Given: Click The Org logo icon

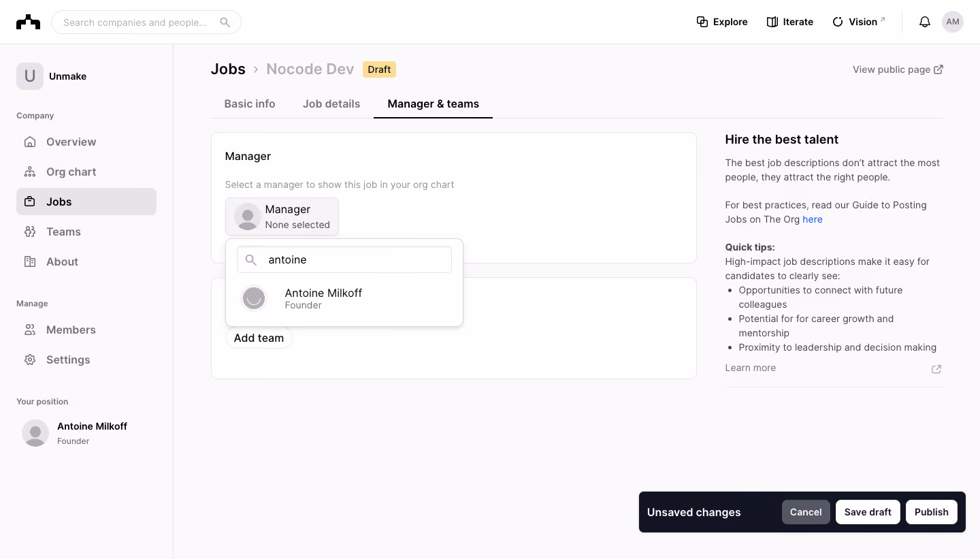Looking at the screenshot, I should (28, 22).
